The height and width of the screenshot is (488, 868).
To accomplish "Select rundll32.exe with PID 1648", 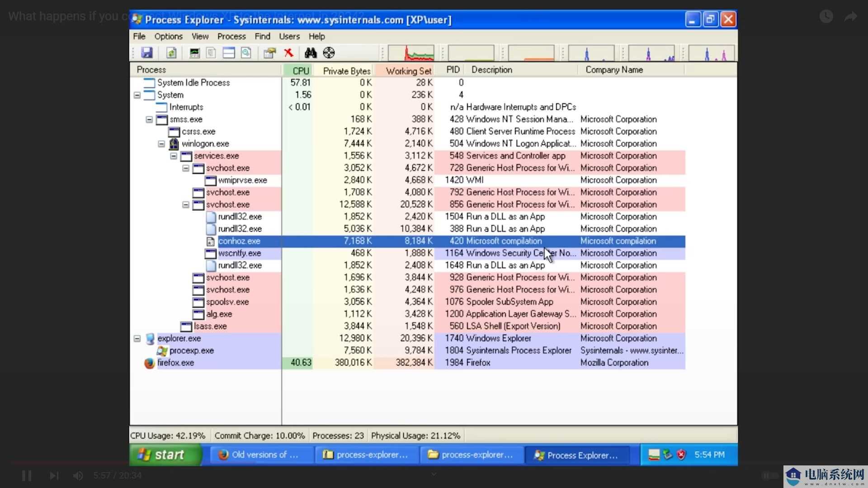I will coord(408,266).
